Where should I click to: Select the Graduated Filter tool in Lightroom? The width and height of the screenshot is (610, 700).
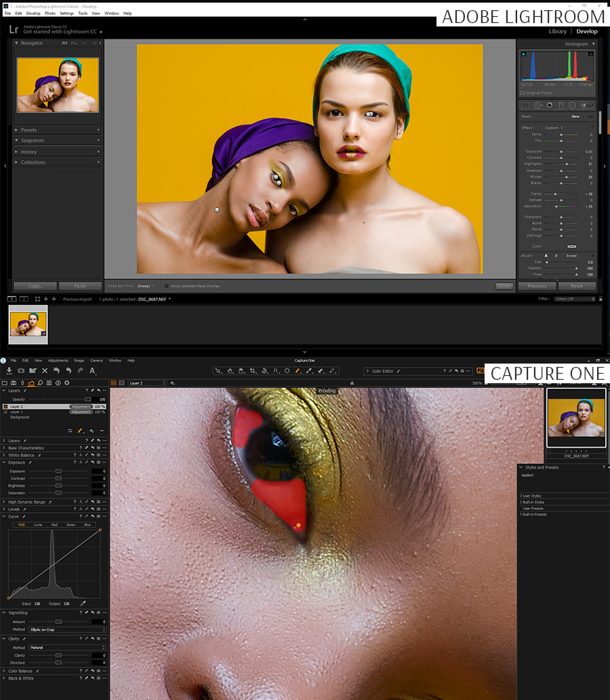coord(561,105)
